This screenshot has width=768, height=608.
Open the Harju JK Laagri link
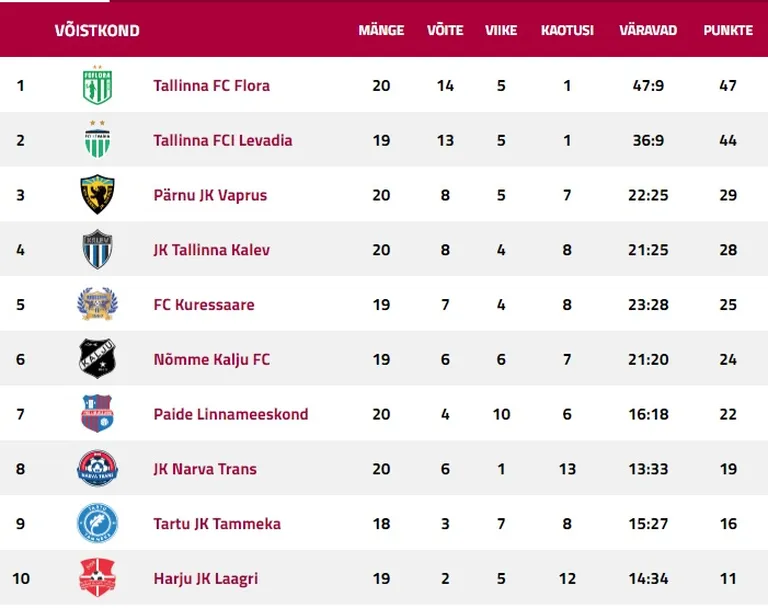click(206, 579)
